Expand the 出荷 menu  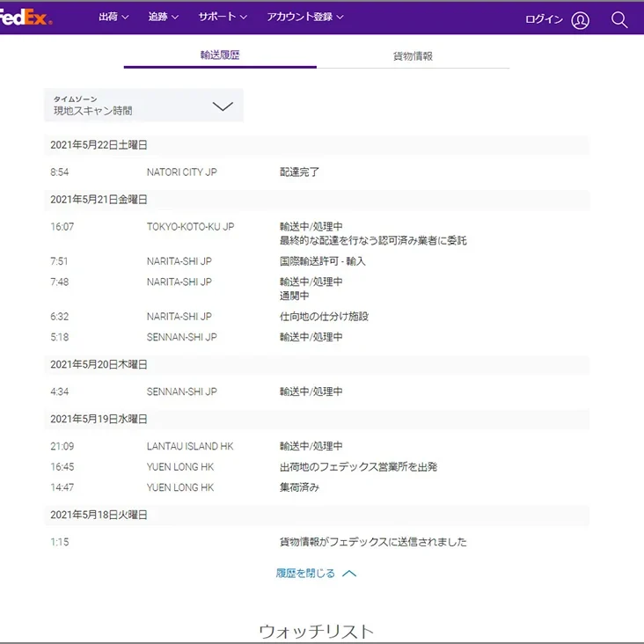point(113,17)
